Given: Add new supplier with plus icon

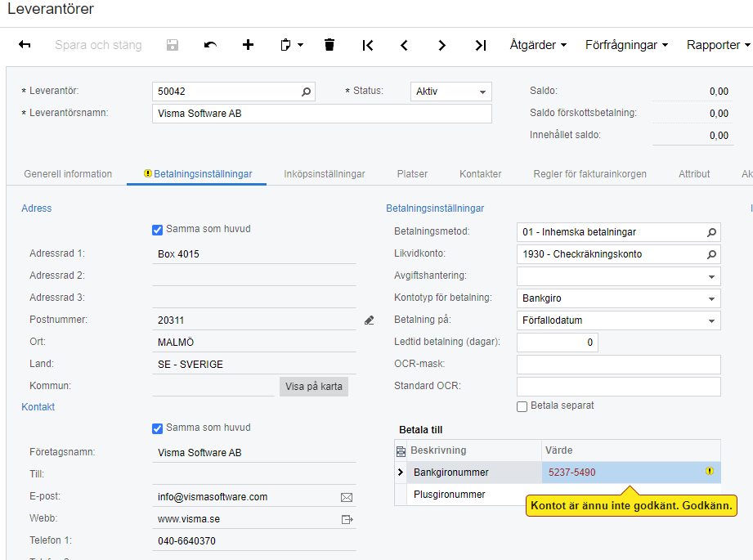Looking at the screenshot, I should click(x=249, y=45).
